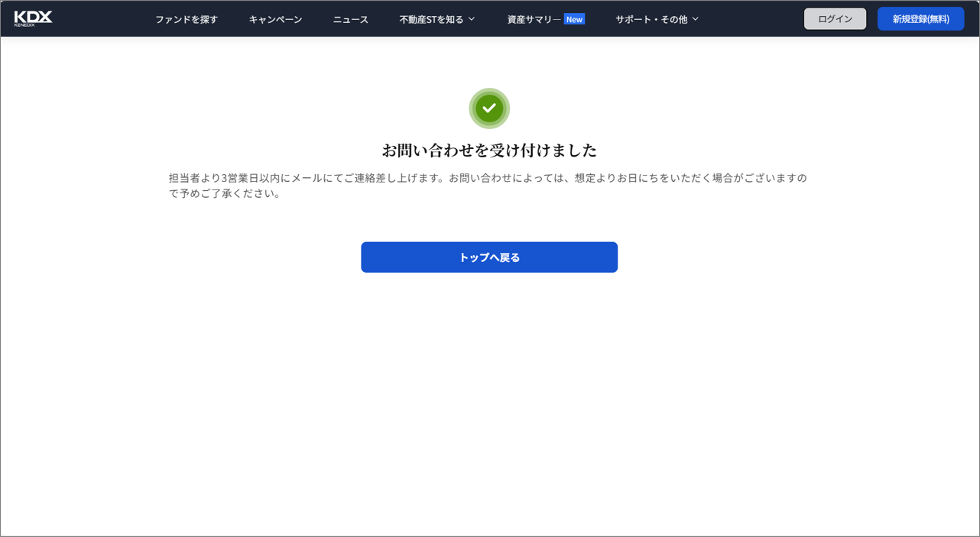Click the New badge beside 資産サマリー

tap(574, 19)
